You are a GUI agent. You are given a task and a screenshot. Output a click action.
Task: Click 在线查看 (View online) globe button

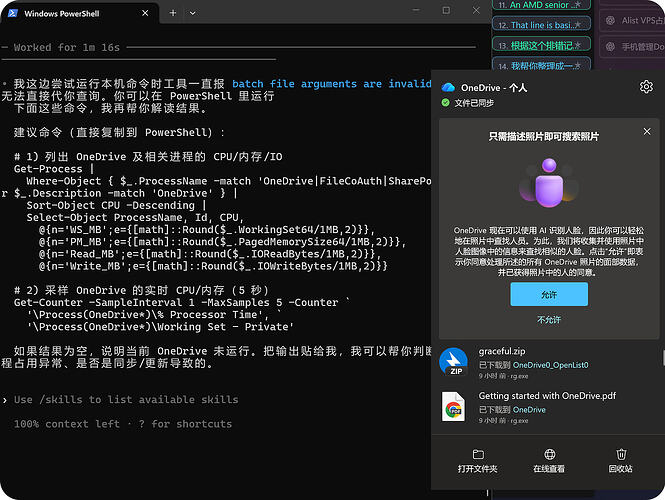[x=549, y=461]
